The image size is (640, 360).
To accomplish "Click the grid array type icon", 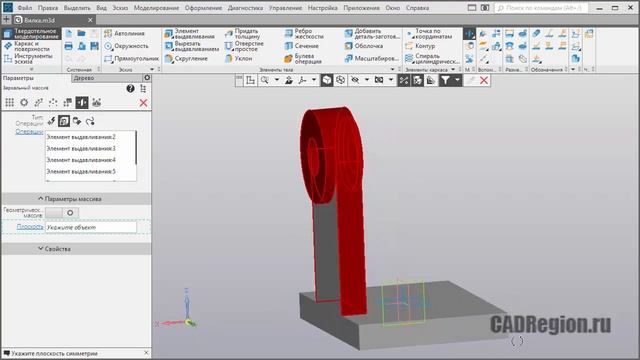I will (x=9, y=102).
